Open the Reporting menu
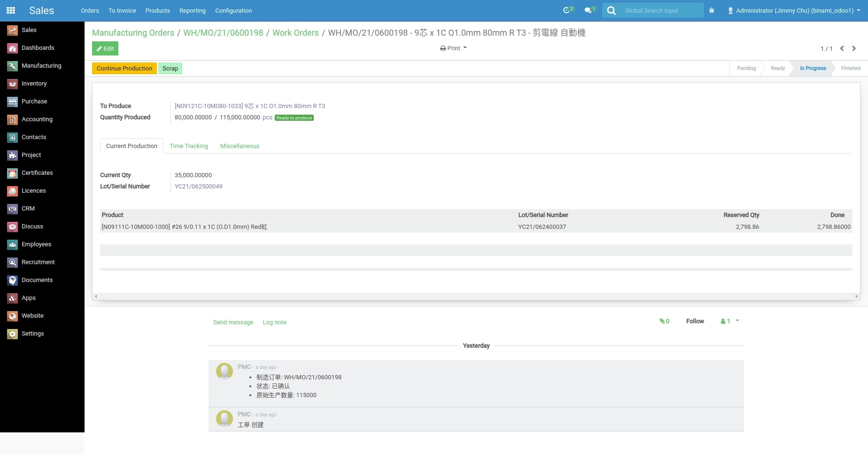868x454 pixels. click(x=193, y=10)
